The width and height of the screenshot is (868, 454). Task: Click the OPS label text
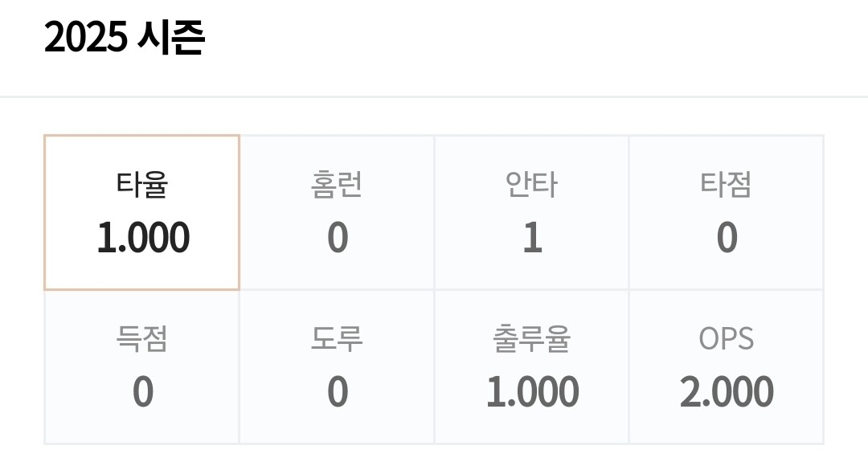tap(727, 338)
